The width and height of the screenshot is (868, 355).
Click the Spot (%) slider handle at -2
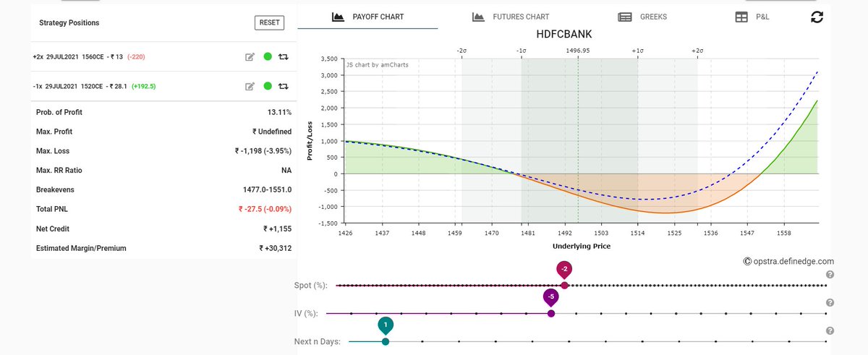565,285
